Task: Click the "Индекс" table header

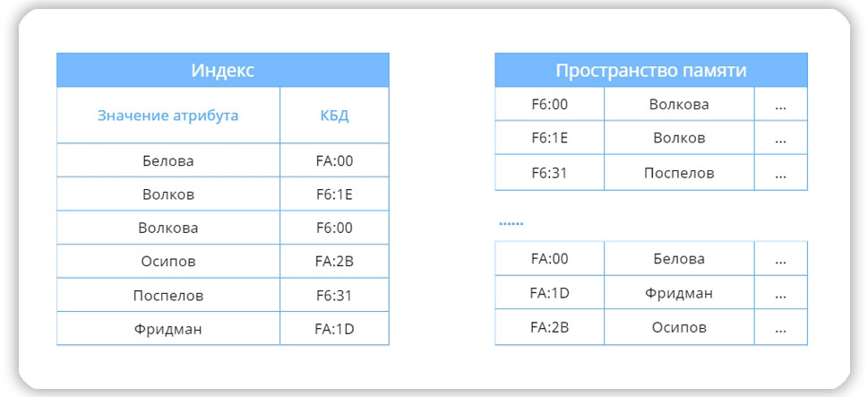Action: 222,71
